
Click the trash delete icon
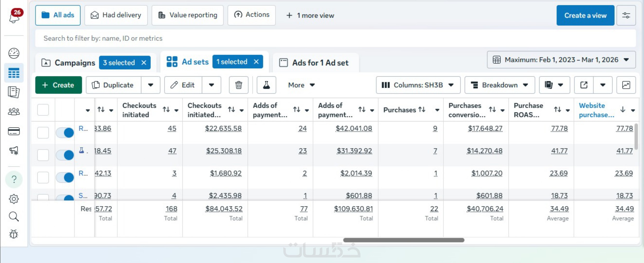coord(238,85)
